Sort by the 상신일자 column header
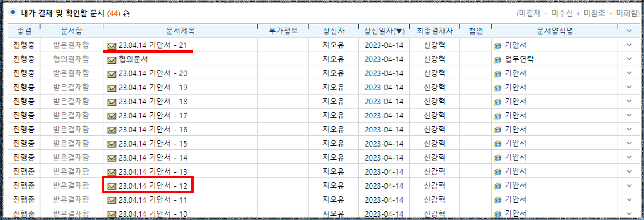Image resolution: width=644 pixels, height=220 pixels. tap(384, 31)
